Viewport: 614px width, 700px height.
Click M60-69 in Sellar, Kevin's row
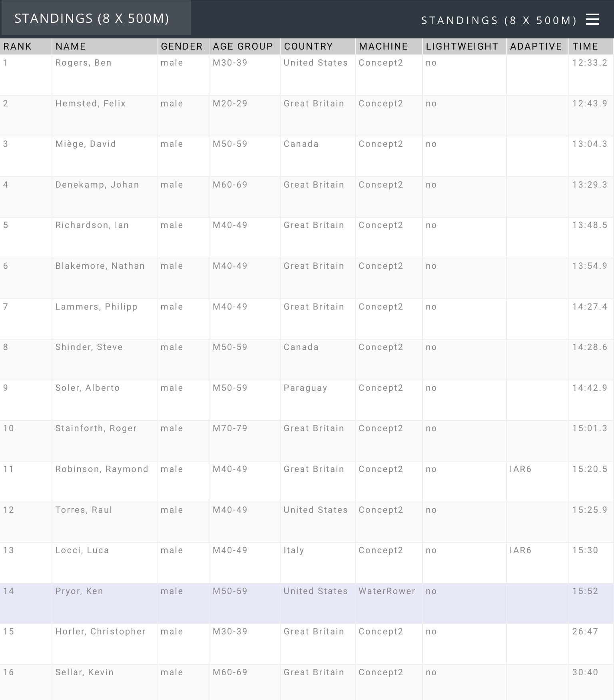point(230,672)
